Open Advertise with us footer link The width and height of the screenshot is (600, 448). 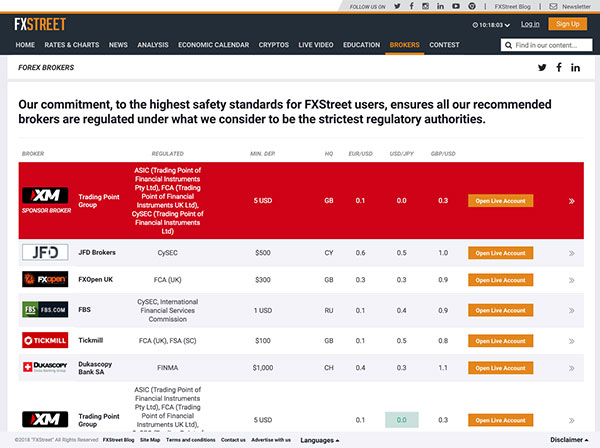click(271, 440)
